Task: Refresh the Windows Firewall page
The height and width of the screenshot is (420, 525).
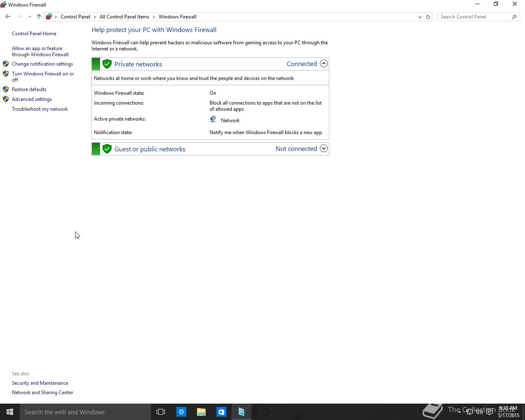Action: (428, 17)
